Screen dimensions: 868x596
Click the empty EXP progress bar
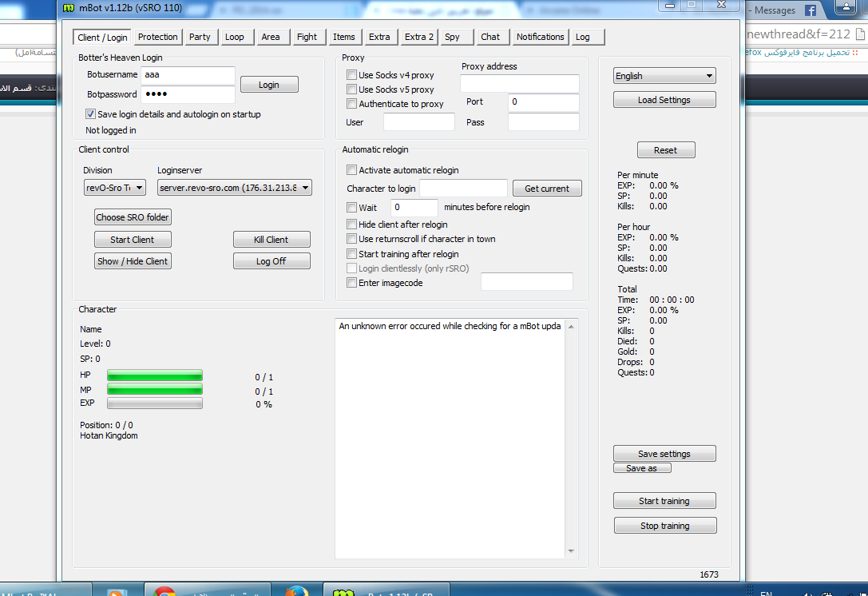155,403
